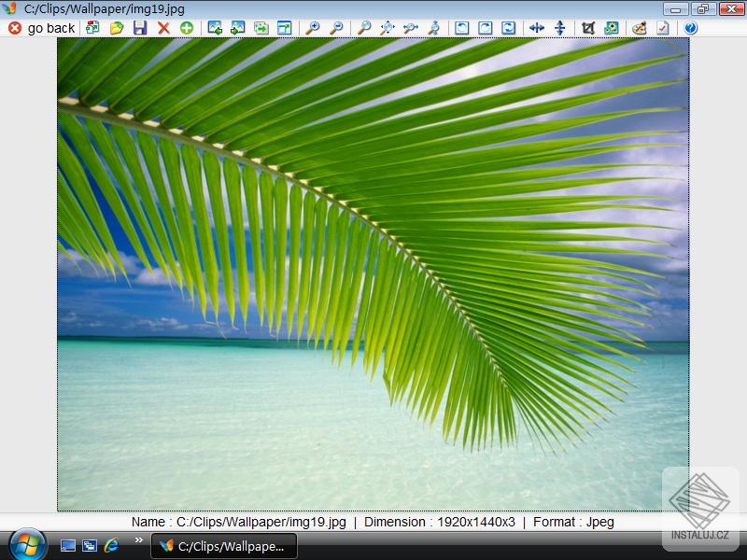Rotate the image counterclockwise
The width and height of the screenshot is (747, 560).
[x=462, y=28]
